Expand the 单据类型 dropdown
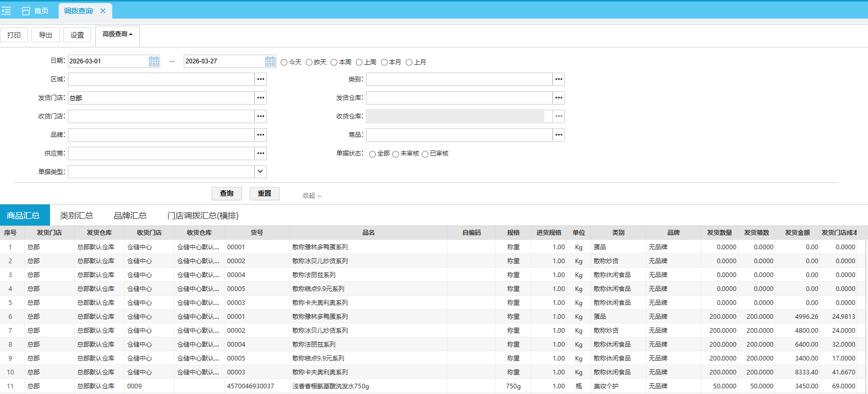Screen dimensions: 868x394 (261, 172)
